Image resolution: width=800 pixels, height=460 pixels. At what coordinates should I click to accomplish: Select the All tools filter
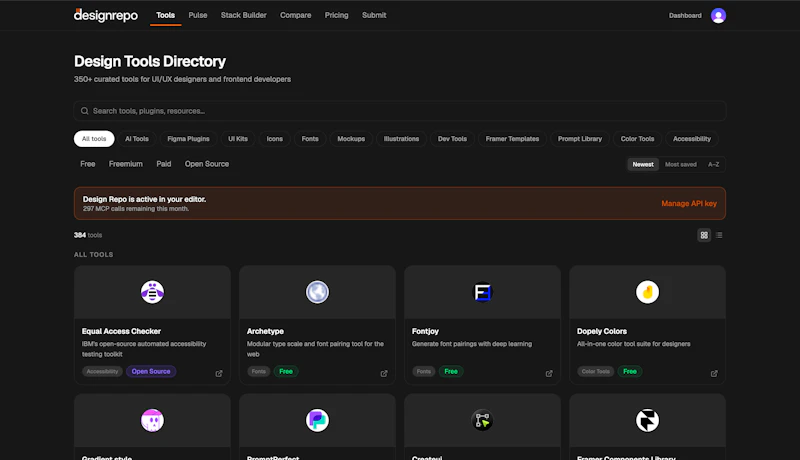(94, 139)
